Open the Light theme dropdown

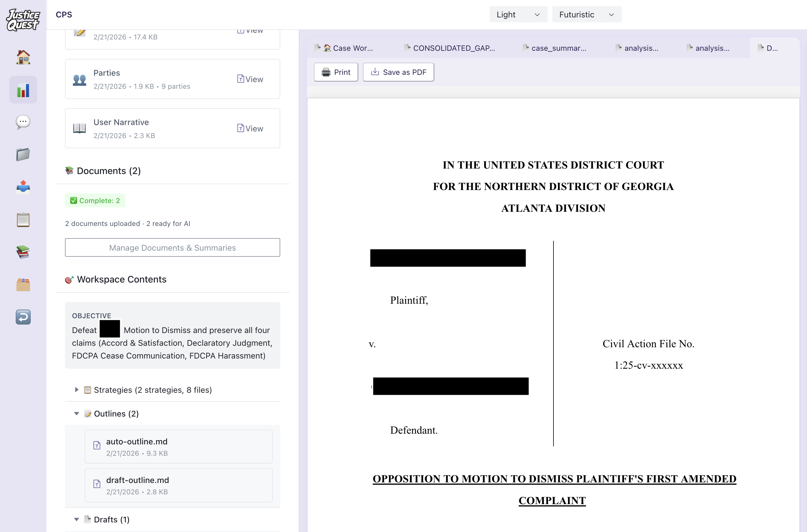point(518,14)
